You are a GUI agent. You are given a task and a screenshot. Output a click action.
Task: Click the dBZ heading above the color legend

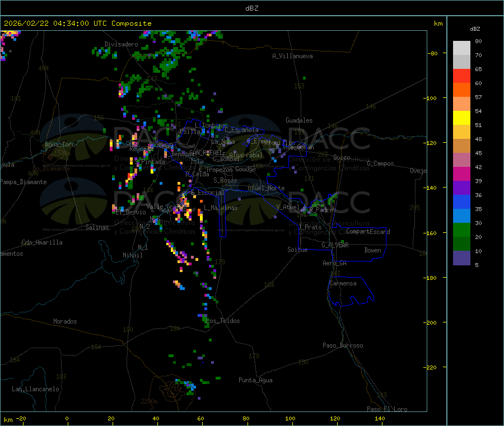(x=475, y=29)
